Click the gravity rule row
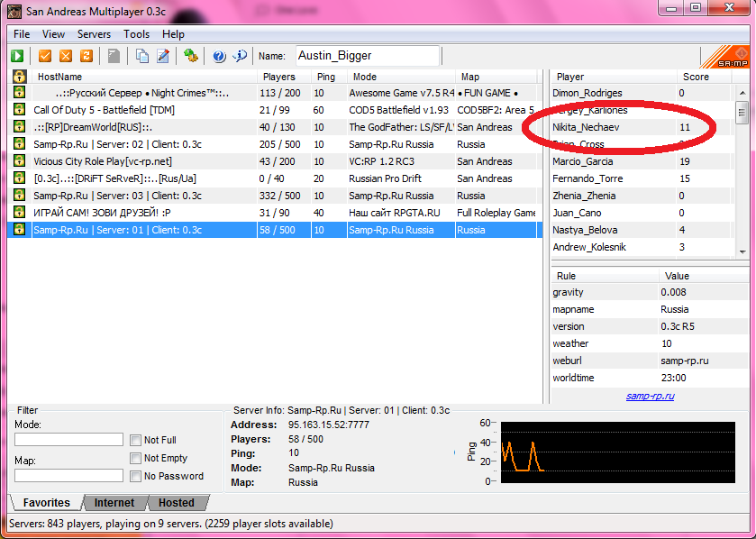 tap(650, 292)
